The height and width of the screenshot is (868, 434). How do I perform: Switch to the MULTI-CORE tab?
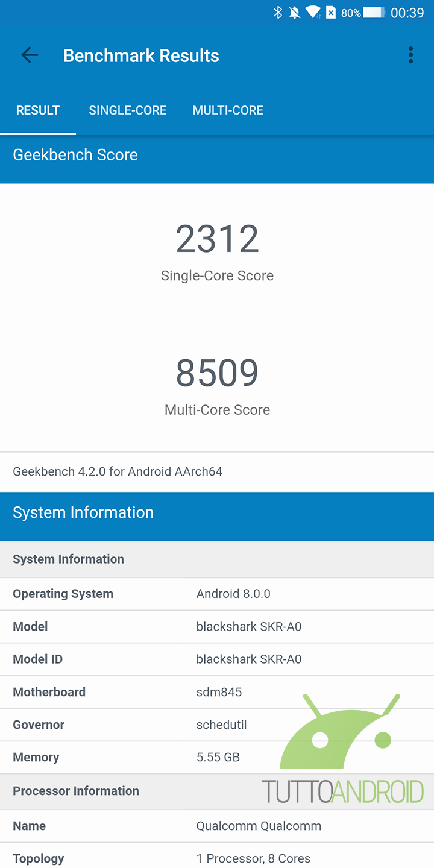tap(228, 110)
